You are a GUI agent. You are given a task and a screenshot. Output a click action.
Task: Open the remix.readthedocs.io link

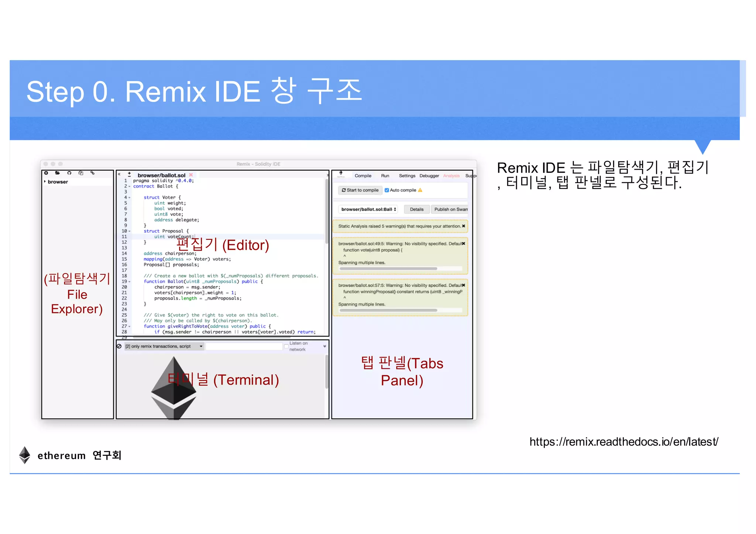(624, 442)
